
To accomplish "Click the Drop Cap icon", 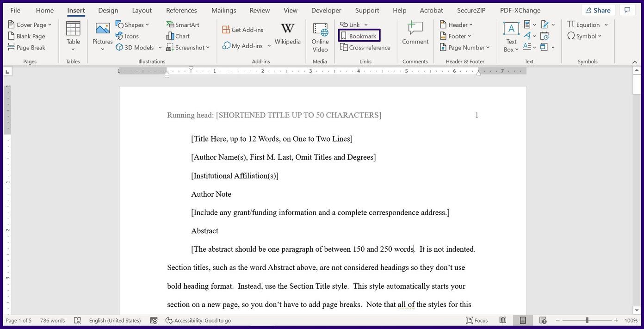I will (x=527, y=47).
